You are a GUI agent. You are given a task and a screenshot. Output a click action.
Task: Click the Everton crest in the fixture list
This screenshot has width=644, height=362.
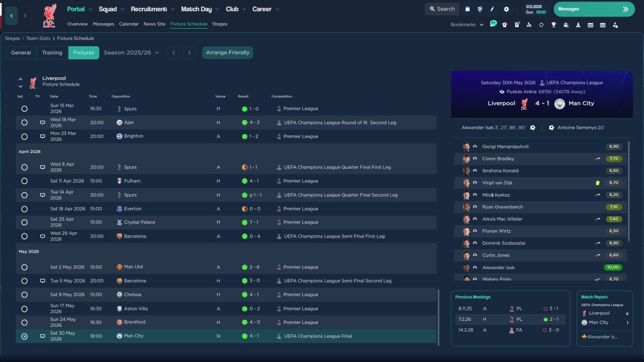pyautogui.click(x=119, y=209)
